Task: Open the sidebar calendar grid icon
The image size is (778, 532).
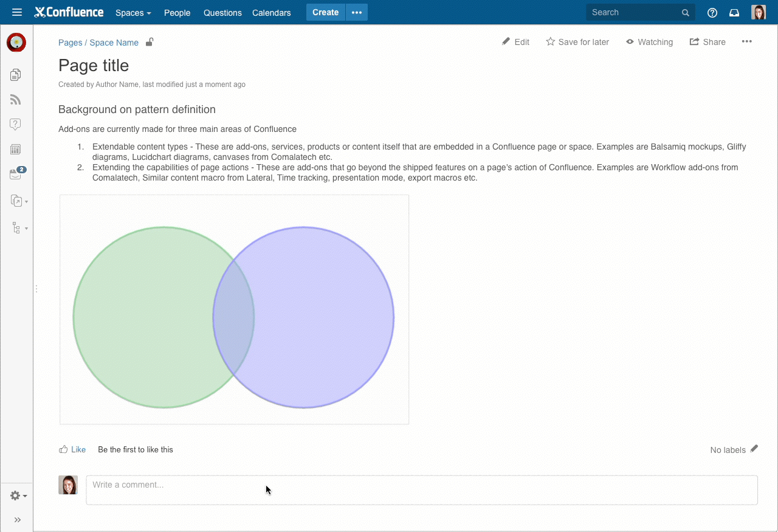Action: (16, 150)
